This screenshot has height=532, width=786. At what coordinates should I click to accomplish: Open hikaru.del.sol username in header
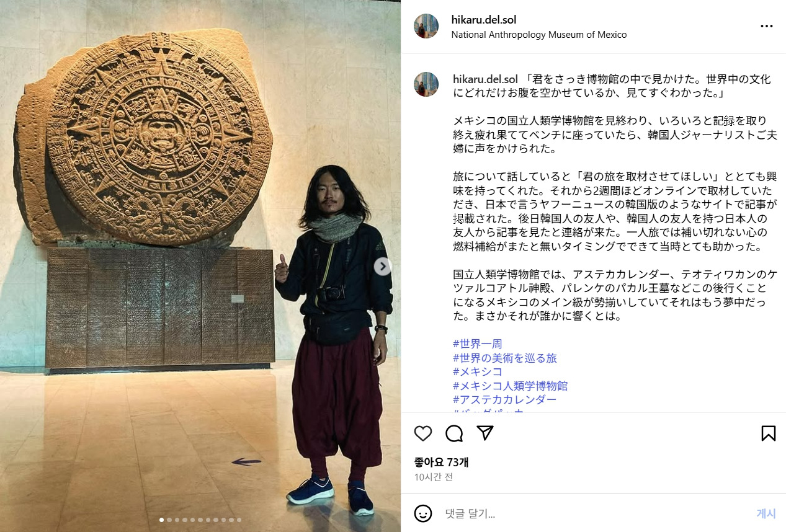pyautogui.click(x=483, y=20)
